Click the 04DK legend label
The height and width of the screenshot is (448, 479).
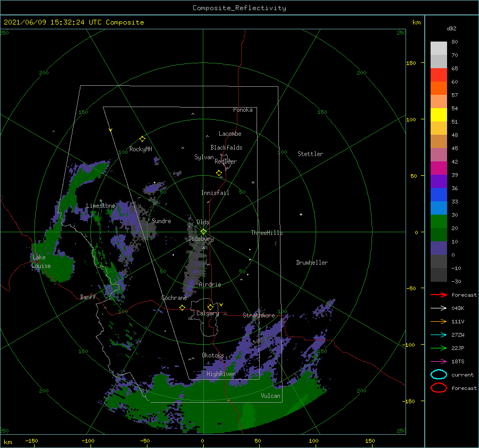(x=458, y=308)
